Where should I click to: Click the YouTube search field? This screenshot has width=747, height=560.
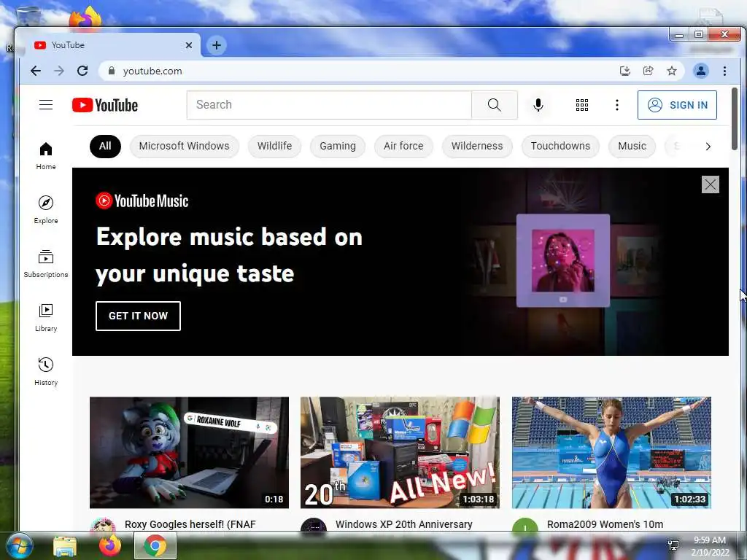(x=329, y=105)
